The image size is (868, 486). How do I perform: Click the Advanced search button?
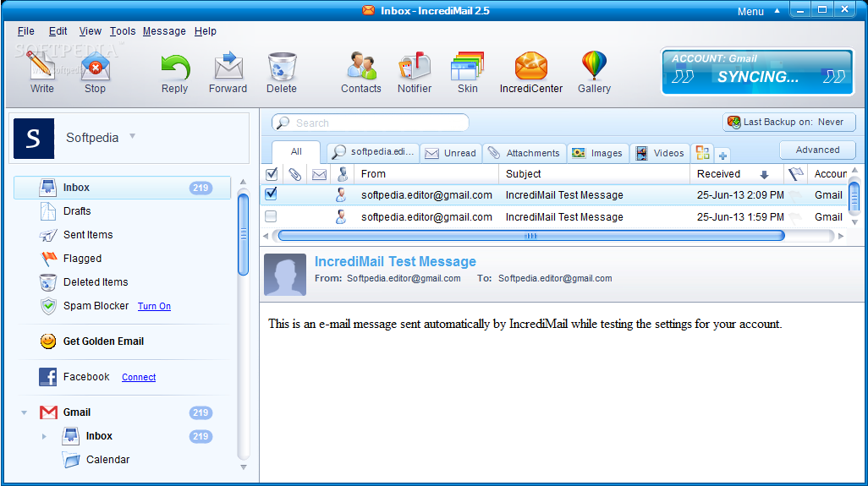coord(817,150)
